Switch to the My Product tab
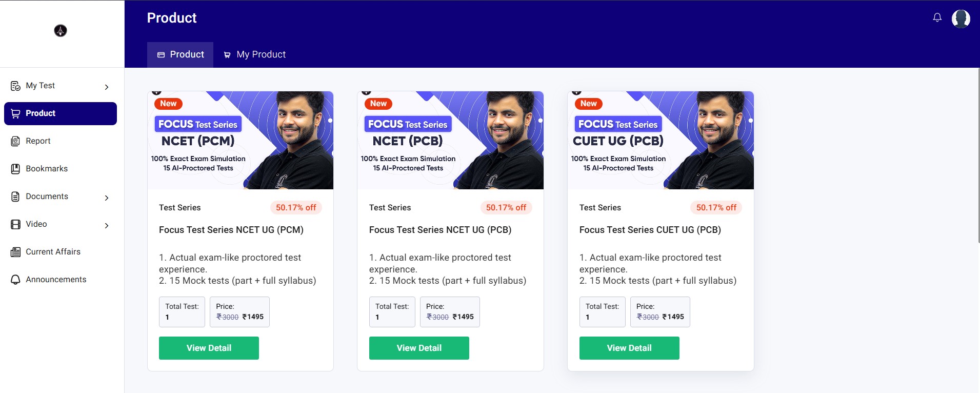Screen dimensions: 980x393 (x=255, y=54)
